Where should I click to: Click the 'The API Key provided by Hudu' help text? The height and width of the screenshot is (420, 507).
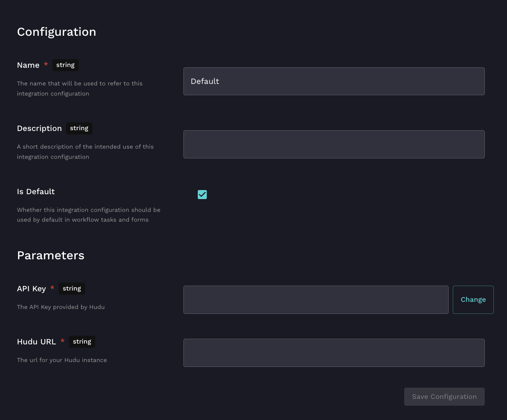click(61, 307)
